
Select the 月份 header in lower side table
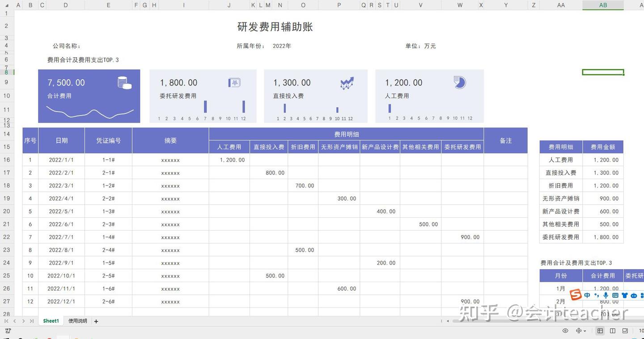[561, 276]
